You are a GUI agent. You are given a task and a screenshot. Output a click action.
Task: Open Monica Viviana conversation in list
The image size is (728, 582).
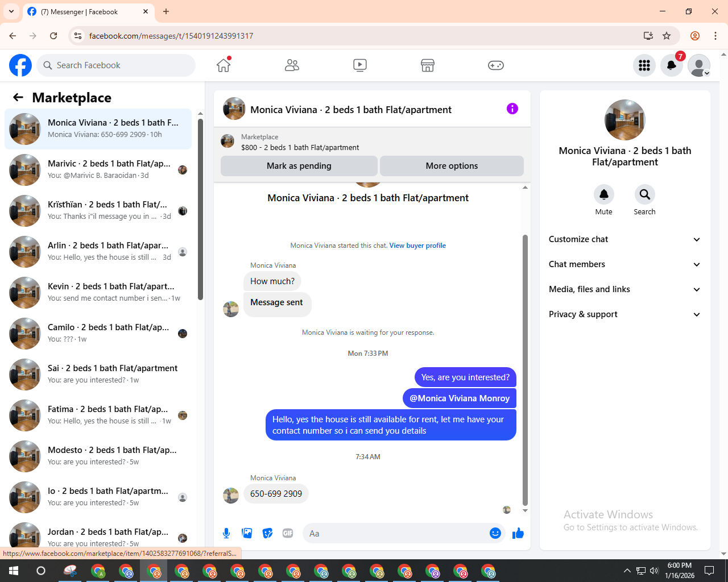point(98,129)
